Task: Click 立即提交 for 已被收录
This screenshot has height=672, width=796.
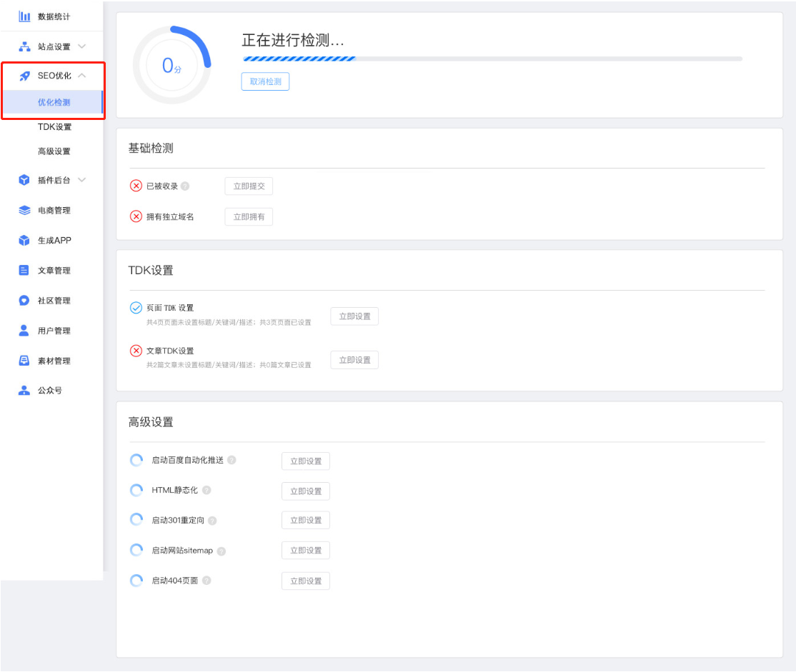Action: tap(249, 186)
